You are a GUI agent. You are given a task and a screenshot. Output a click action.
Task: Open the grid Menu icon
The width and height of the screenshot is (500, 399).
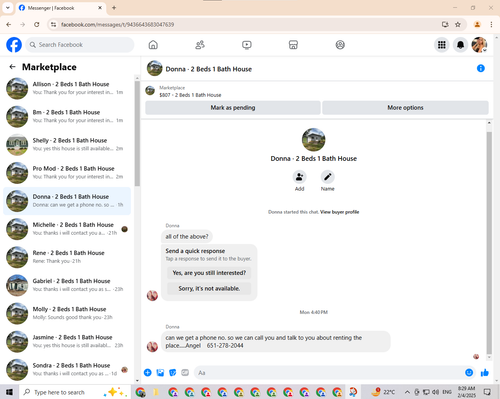click(442, 45)
